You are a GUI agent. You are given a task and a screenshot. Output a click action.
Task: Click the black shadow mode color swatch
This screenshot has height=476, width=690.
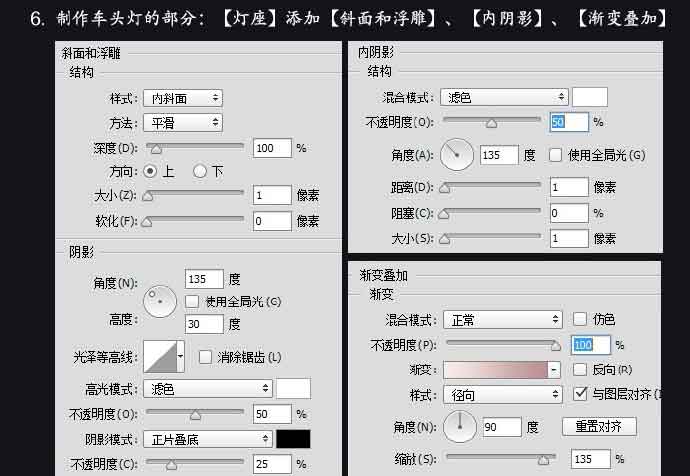[x=293, y=439]
